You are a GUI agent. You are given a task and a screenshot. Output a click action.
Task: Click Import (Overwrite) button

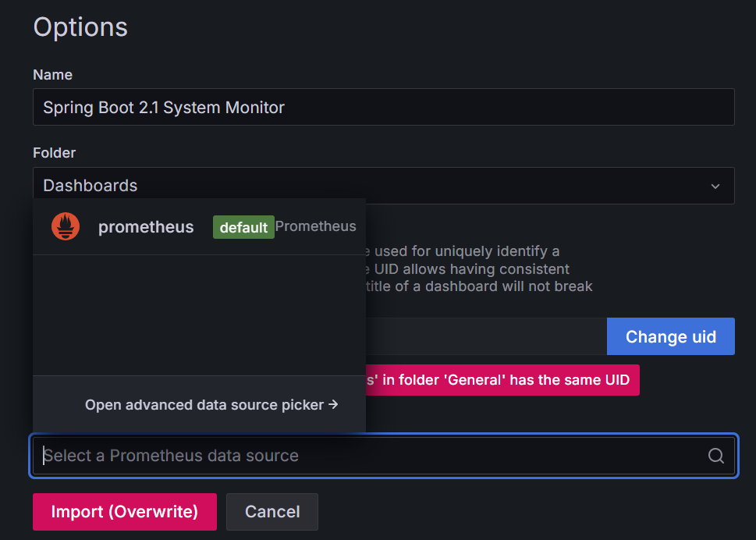tap(125, 512)
